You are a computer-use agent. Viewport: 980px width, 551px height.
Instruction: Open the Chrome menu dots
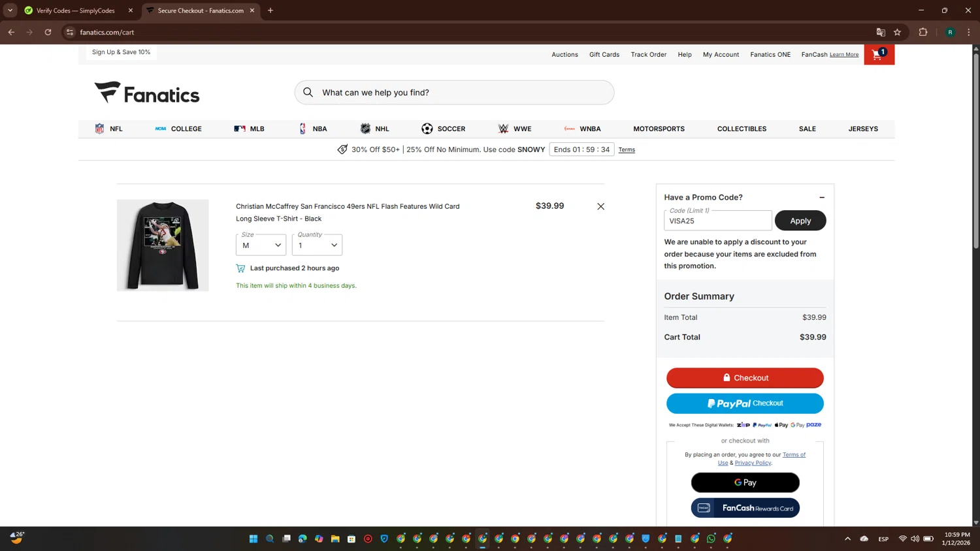click(x=969, y=32)
